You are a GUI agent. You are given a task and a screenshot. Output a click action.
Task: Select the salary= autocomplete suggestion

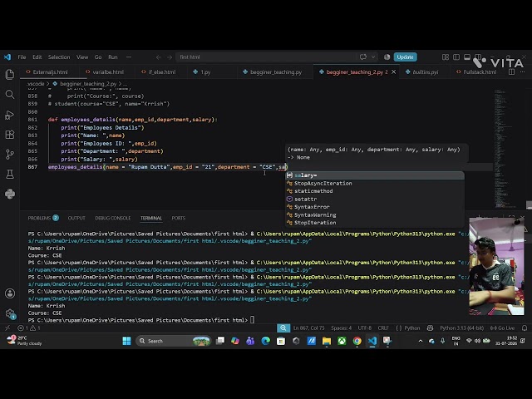coord(375,175)
